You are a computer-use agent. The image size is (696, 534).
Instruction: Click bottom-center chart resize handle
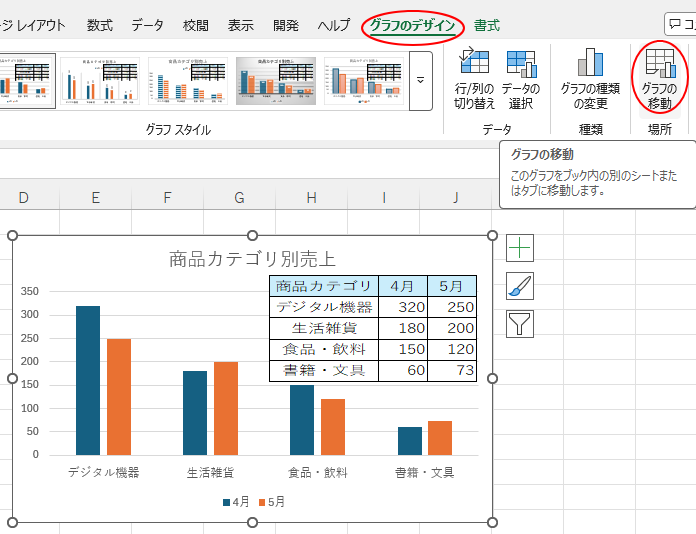tap(252, 522)
